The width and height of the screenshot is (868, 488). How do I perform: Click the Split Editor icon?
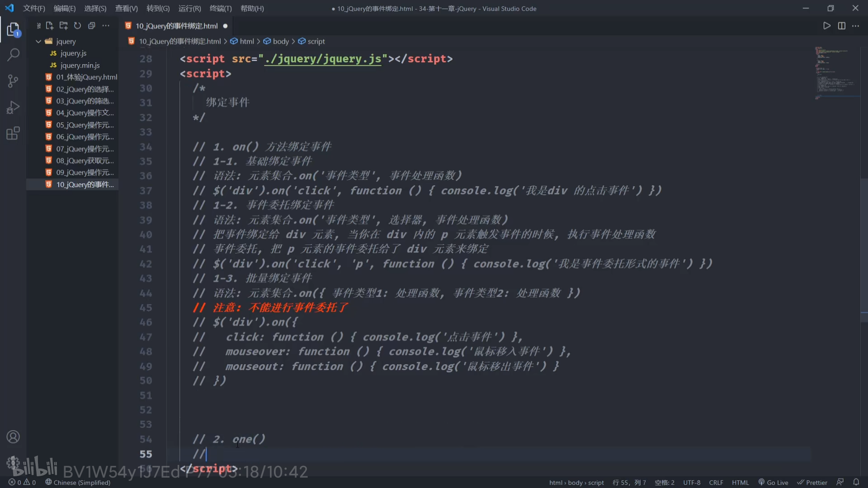[x=841, y=26]
